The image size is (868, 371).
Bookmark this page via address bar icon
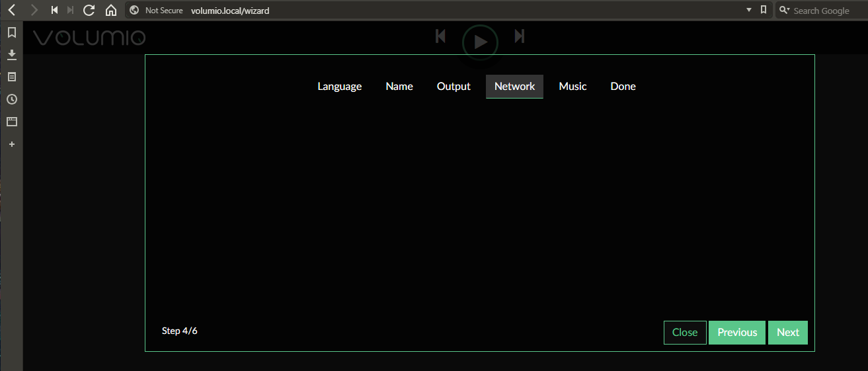pyautogui.click(x=764, y=10)
